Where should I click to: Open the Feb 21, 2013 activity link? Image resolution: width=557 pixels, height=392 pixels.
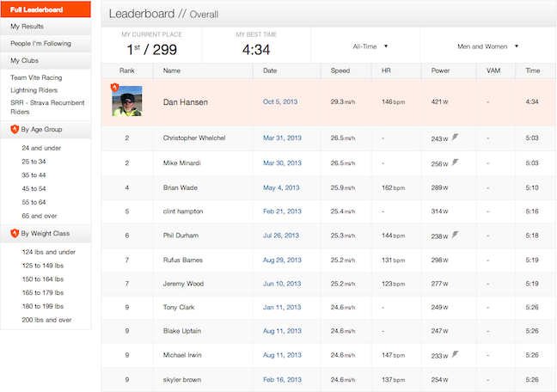(282, 211)
